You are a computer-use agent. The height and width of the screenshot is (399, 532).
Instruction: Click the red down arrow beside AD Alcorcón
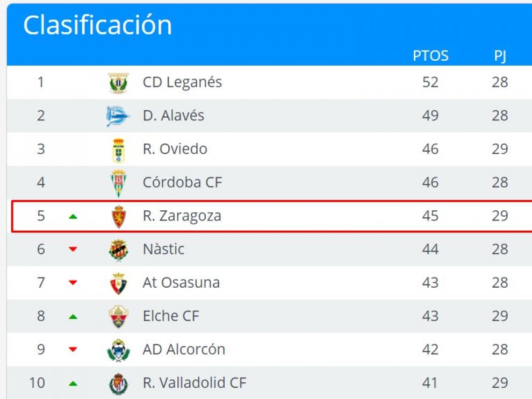pyautogui.click(x=73, y=349)
